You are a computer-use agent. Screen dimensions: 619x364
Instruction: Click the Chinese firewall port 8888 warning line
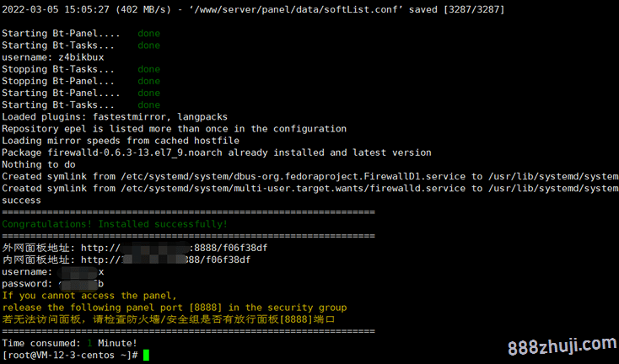point(169,319)
